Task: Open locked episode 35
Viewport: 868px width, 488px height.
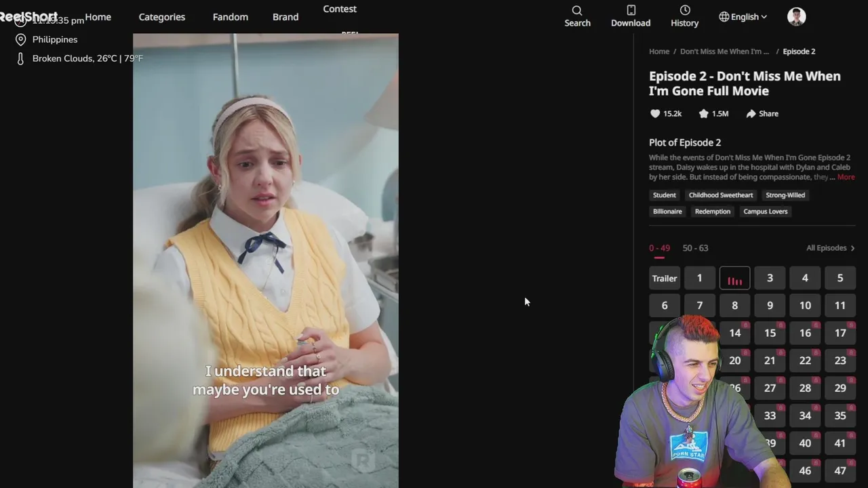Action: (x=840, y=415)
